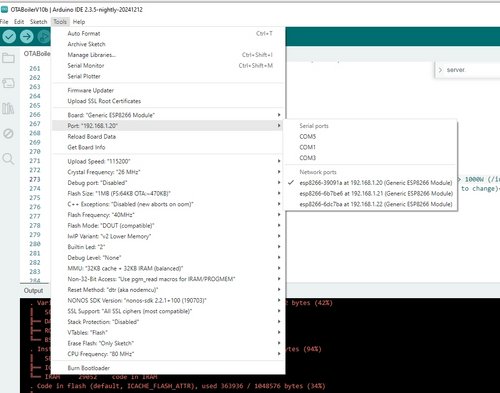Click line number 273 in the gutter
This screenshot has height=393, width=500.
35,179
